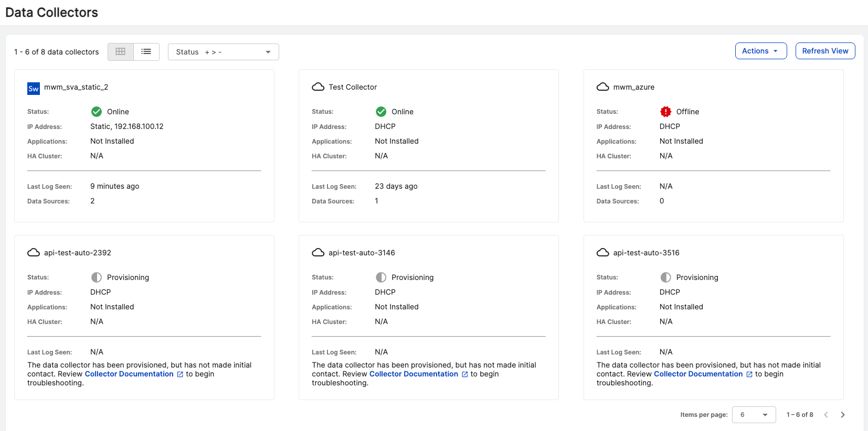Click Data Sources value 2 on mwm_sva_static_2
The height and width of the screenshot is (431, 868).
(92, 201)
